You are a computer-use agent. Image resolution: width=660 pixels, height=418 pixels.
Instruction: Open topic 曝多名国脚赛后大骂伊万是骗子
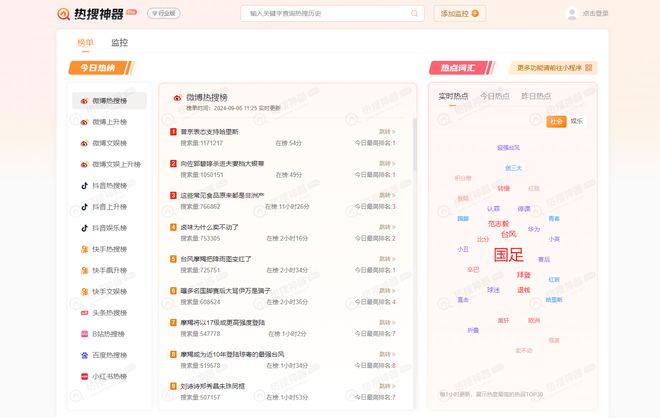click(x=226, y=291)
